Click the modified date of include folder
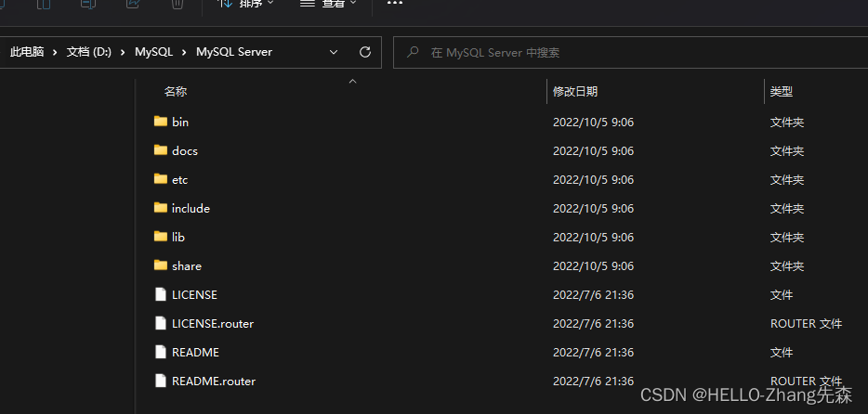 coord(594,208)
